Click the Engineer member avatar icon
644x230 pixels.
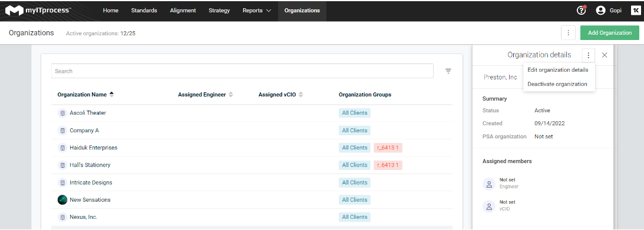[x=489, y=184]
